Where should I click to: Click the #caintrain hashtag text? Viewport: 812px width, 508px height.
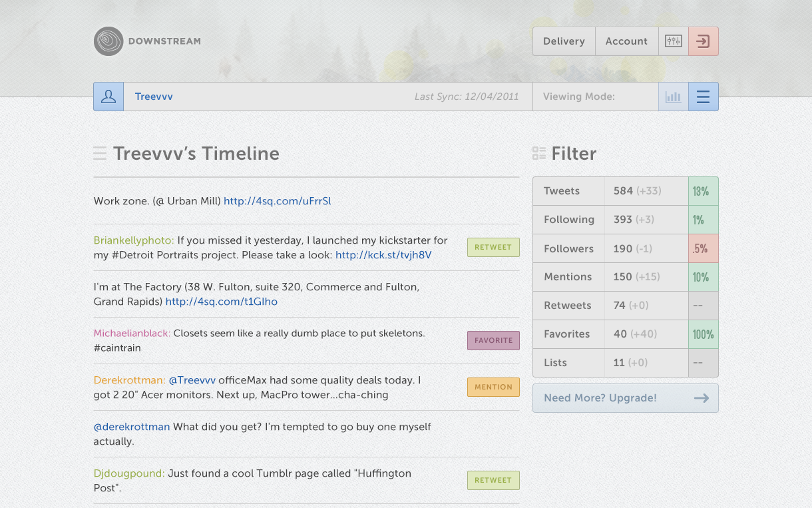[x=117, y=348]
